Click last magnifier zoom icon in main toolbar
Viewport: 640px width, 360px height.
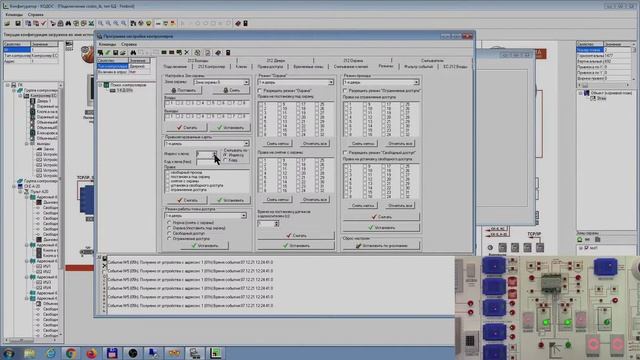(x=124, y=23)
